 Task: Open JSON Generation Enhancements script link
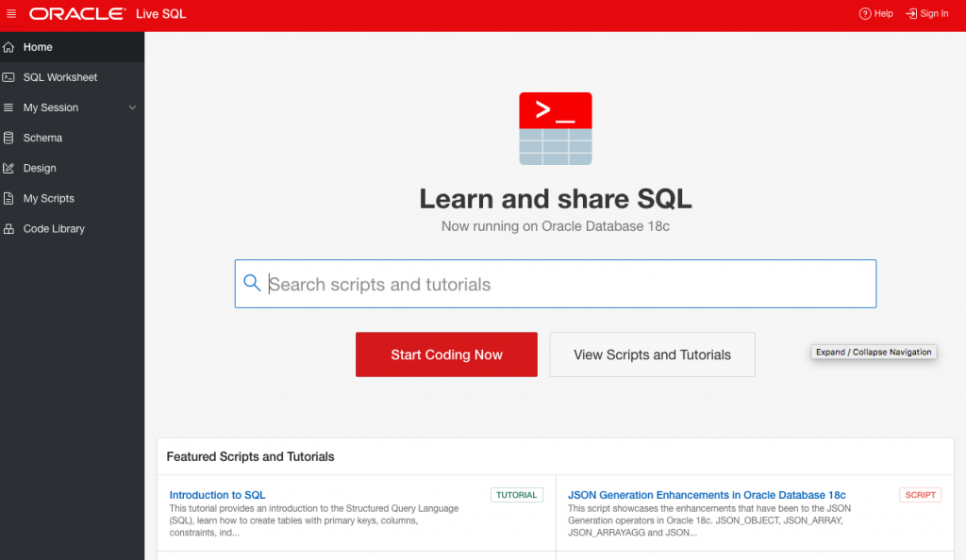pos(707,495)
